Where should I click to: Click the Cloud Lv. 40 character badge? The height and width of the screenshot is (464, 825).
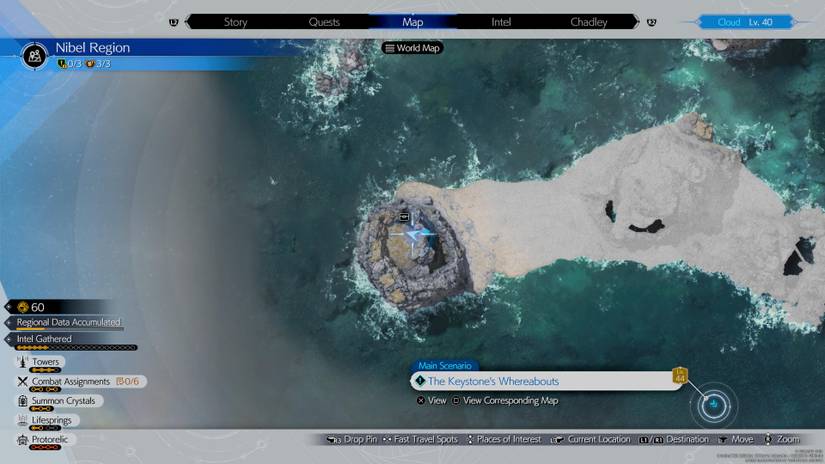743,22
